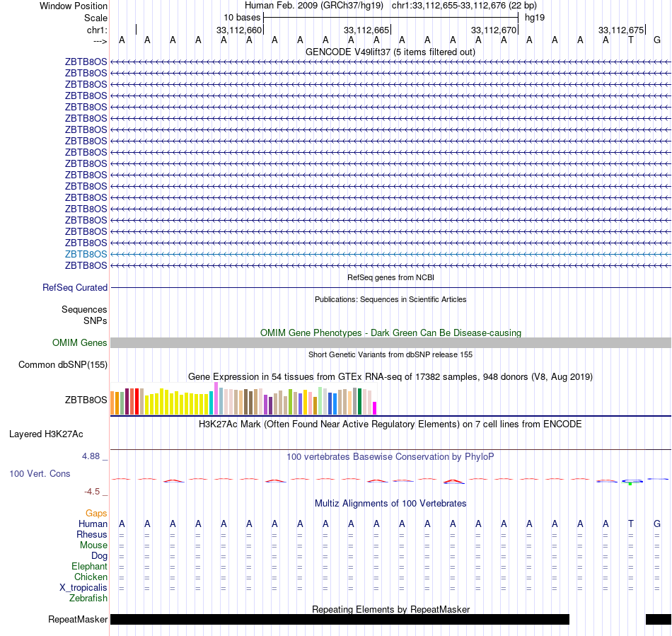This screenshot has width=672, height=636.
Task: Click the short black RepeatMasker block at right edge
Action: (659, 619)
